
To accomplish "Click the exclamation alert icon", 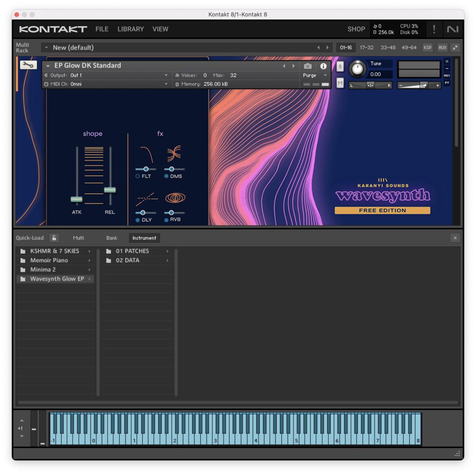I will click(x=434, y=29).
